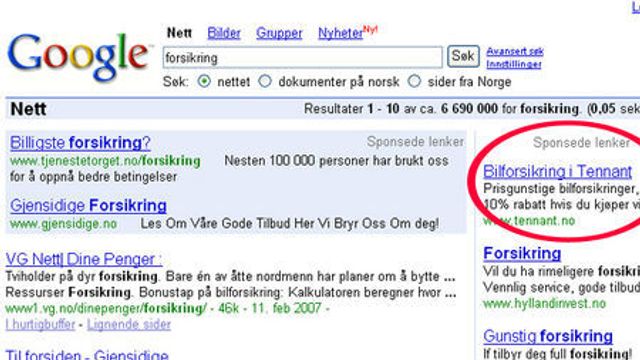Open 'Bilforsikring i Tennant' sponsored ad

pos(558,171)
